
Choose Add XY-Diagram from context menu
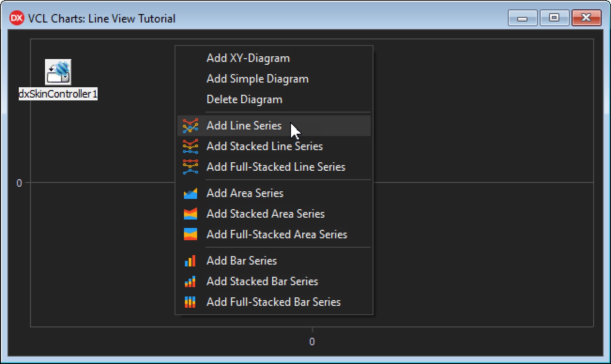[248, 58]
